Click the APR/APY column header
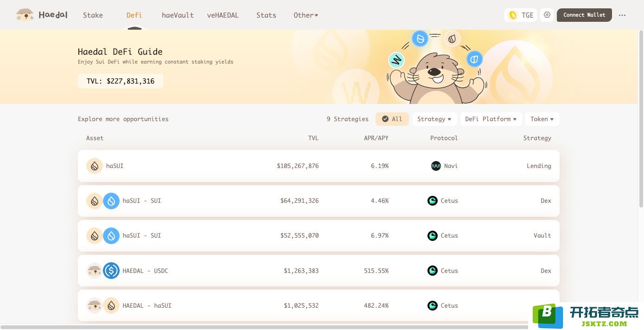Screen dimensions: 644x330 (376, 138)
